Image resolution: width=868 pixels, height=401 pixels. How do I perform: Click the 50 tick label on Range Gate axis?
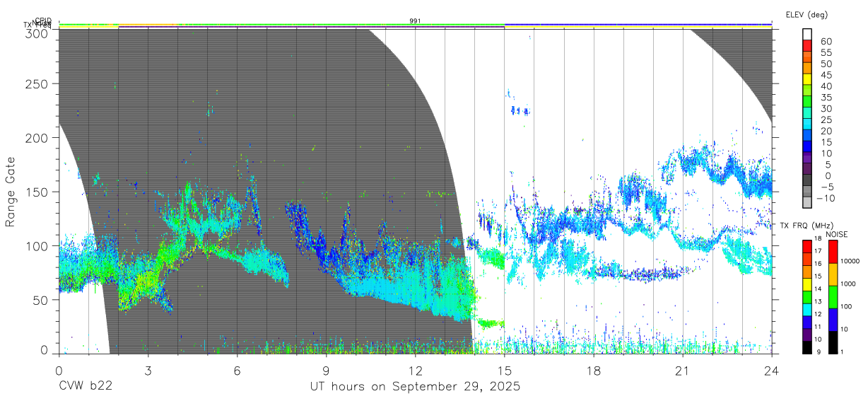pyautogui.click(x=41, y=300)
